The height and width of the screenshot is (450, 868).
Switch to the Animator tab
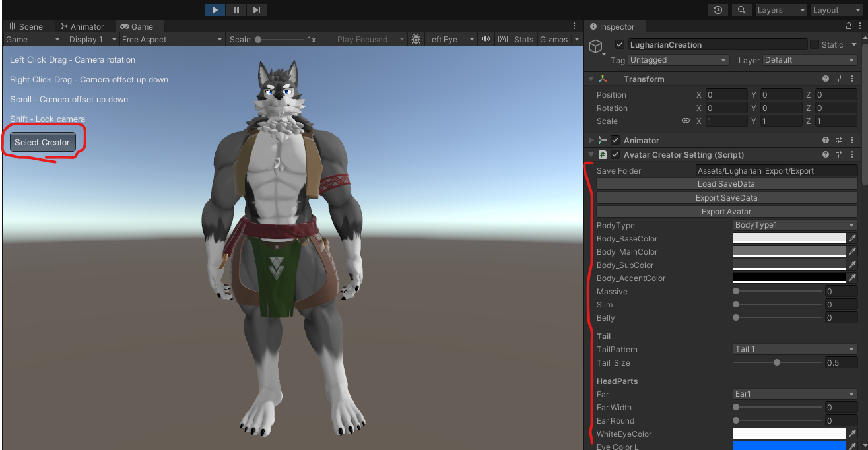[83, 26]
